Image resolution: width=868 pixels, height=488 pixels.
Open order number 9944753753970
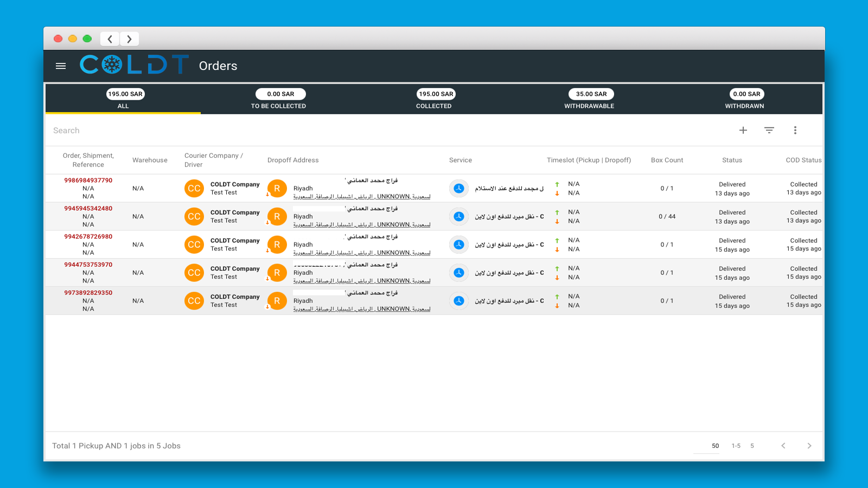(88, 265)
